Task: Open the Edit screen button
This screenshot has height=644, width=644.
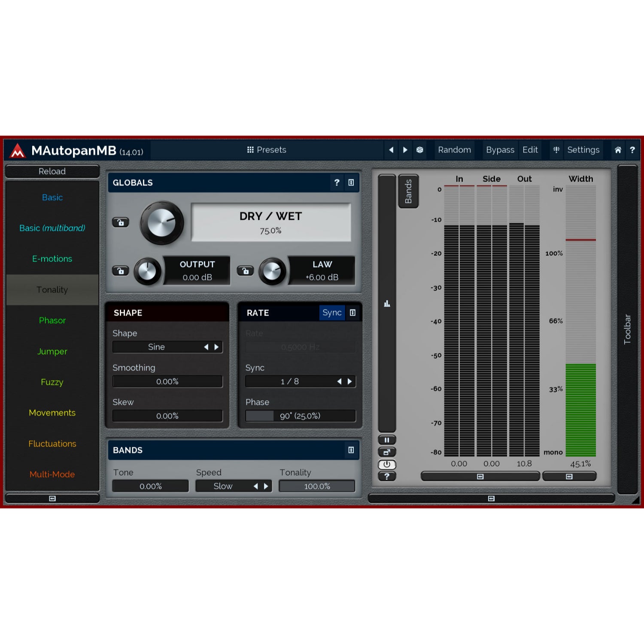Action: (530, 150)
